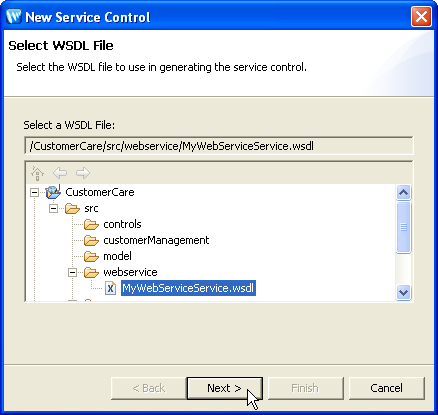Select the CustomerCare tree label
This screenshot has height=415, width=438.
pos(100,192)
